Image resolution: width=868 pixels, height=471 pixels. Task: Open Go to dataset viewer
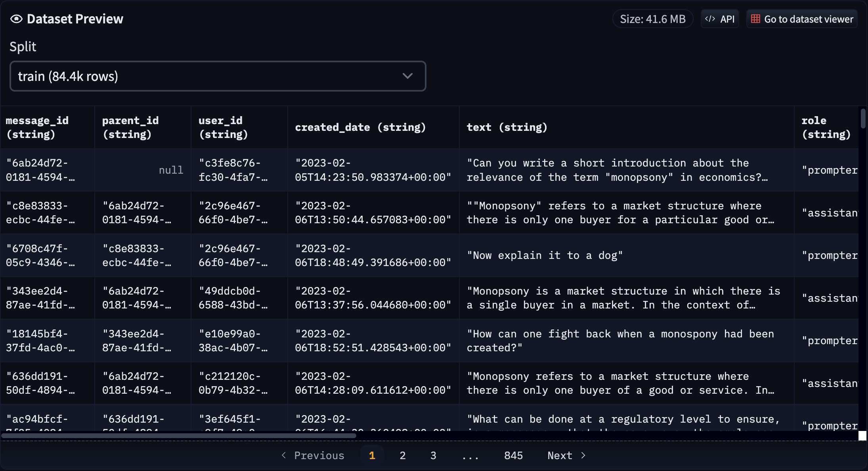[802, 19]
